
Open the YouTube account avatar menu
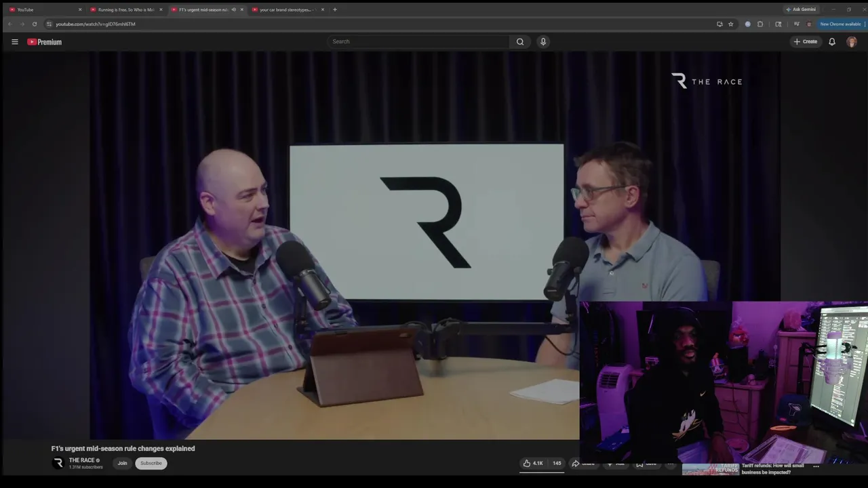(852, 41)
